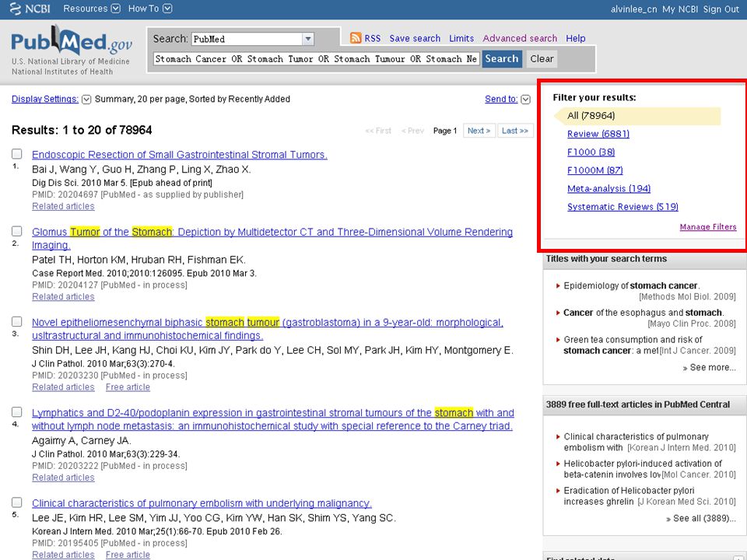Open Free article link for PMID 20195405
747x560 pixels.
(128, 555)
